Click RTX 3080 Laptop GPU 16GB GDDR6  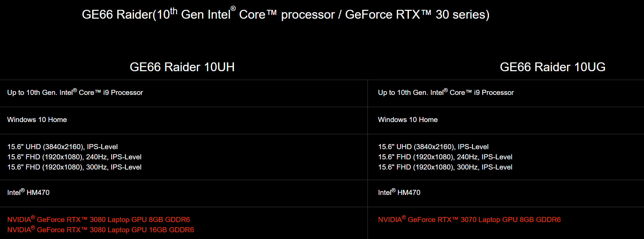[x=100, y=230]
